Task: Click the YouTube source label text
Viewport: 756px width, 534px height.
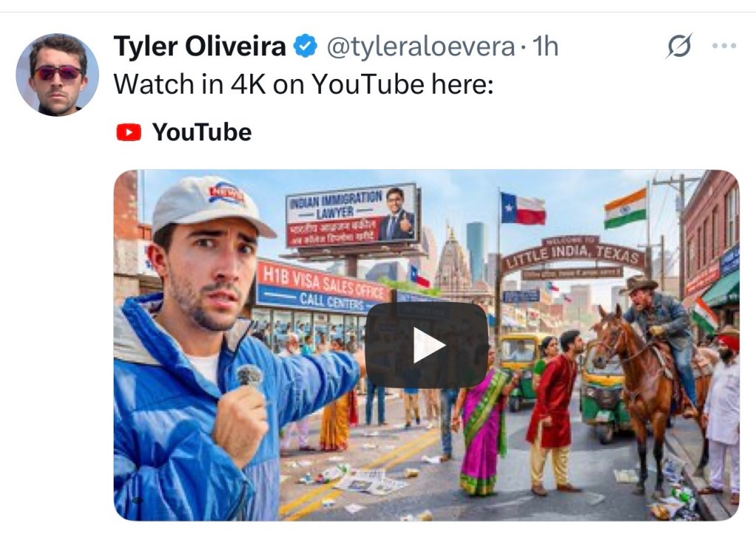Action: click(202, 132)
